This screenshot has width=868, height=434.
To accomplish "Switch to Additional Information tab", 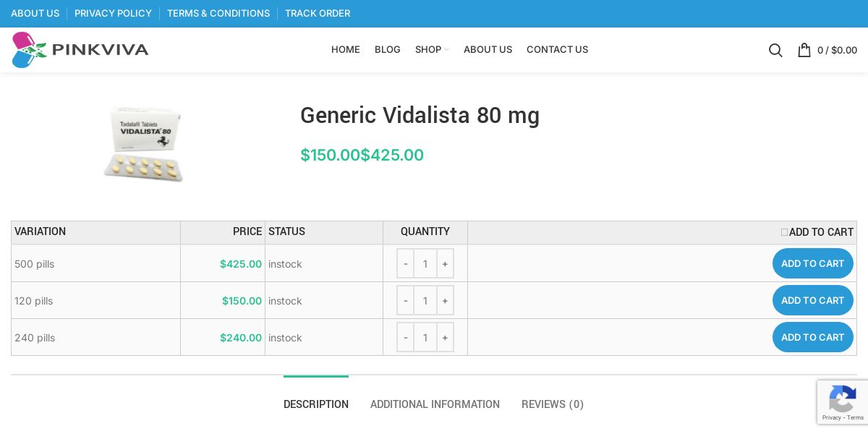I will (435, 404).
